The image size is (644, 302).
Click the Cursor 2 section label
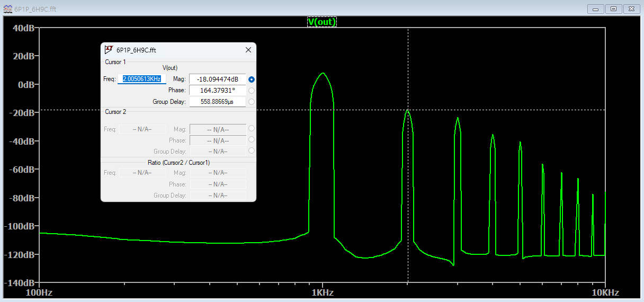[115, 112]
